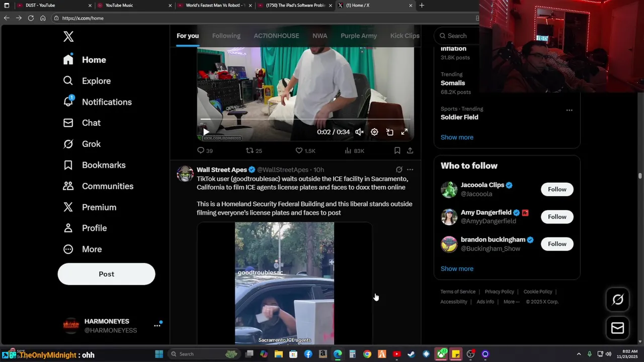Screen dimensions: 644x362
Task: Switch to Purple Army tab
Action: click(359, 36)
